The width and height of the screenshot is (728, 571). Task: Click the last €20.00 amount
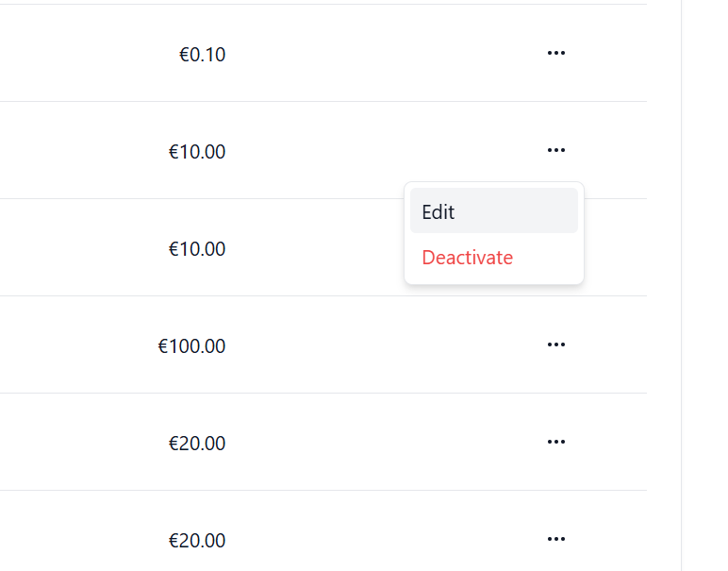(197, 541)
